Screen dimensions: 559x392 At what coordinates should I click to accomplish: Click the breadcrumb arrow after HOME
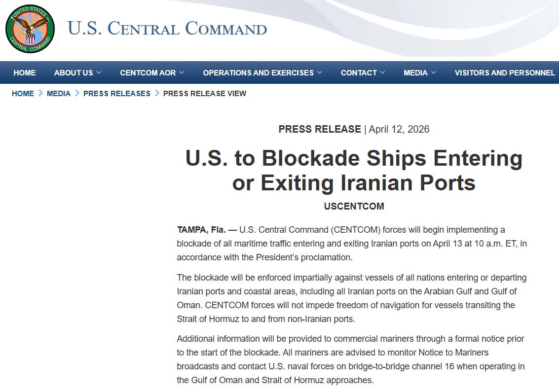point(40,93)
